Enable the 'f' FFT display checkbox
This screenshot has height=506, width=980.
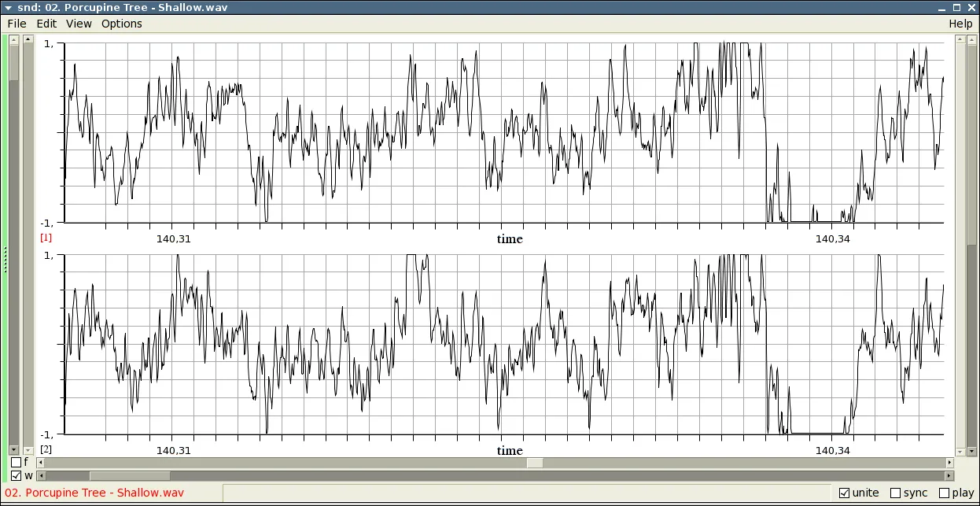pyautogui.click(x=16, y=463)
